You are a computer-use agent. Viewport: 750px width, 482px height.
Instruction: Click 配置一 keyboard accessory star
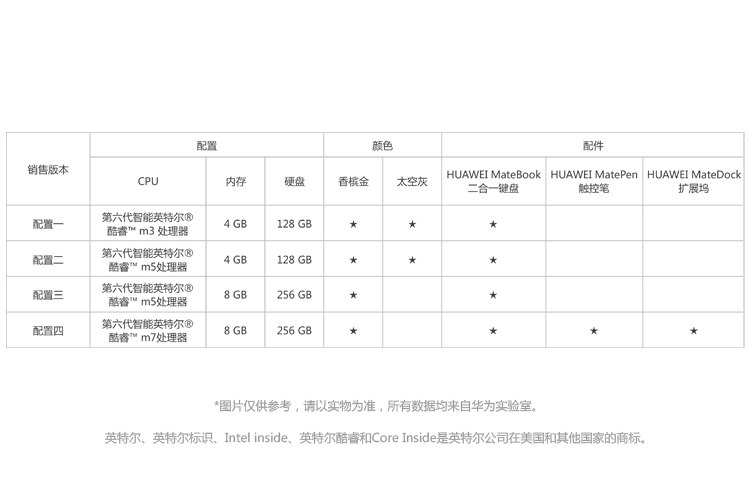(493, 224)
